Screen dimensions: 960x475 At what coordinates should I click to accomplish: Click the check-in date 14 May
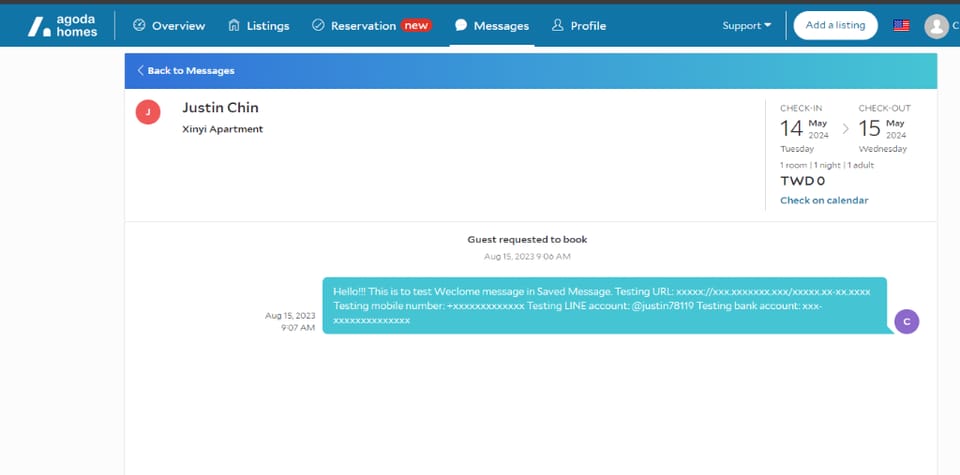804,129
